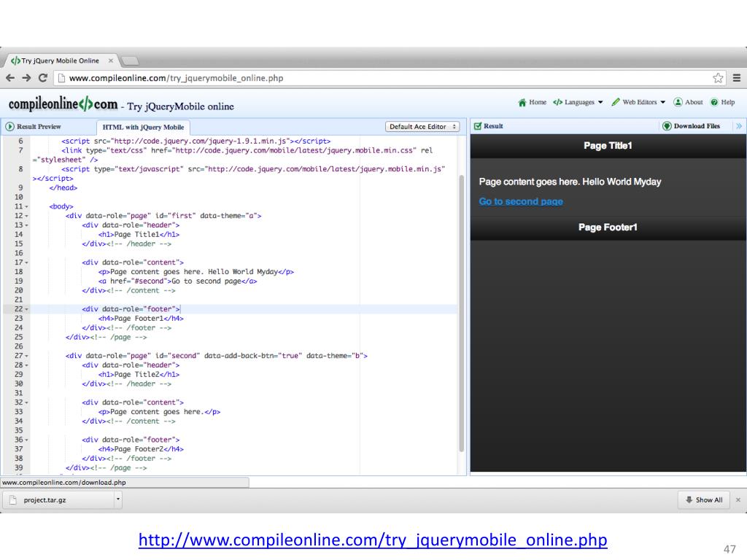Collapse the code fold at line 12

point(27,216)
